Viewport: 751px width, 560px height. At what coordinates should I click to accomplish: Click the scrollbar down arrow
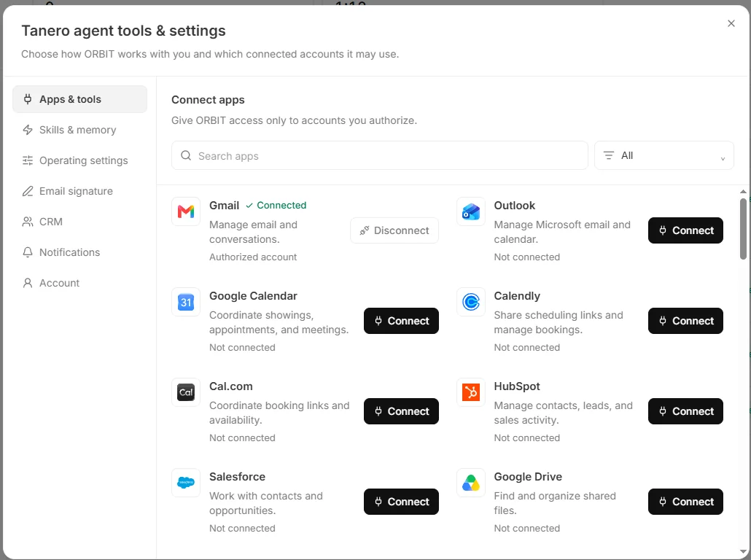743,551
